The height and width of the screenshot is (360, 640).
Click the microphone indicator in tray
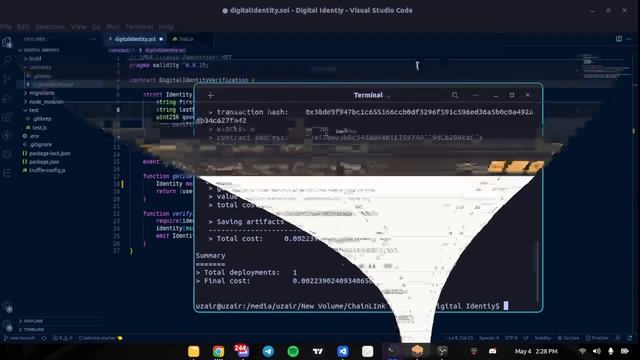click(x=611, y=351)
